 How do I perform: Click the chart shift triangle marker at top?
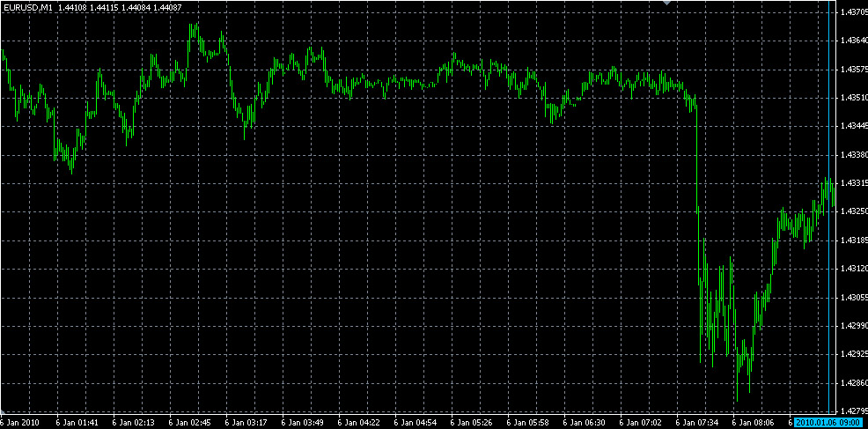pos(667,3)
